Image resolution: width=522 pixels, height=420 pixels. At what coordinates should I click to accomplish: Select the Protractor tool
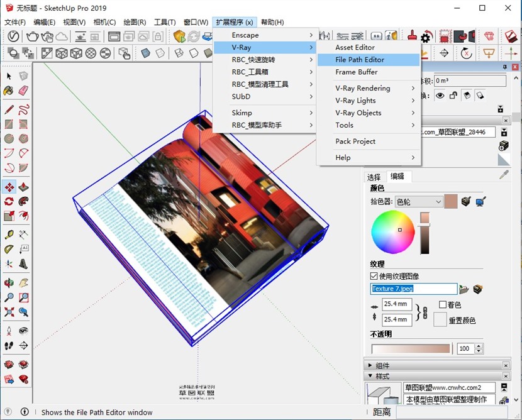pyautogui.click(x=9, y=249)
